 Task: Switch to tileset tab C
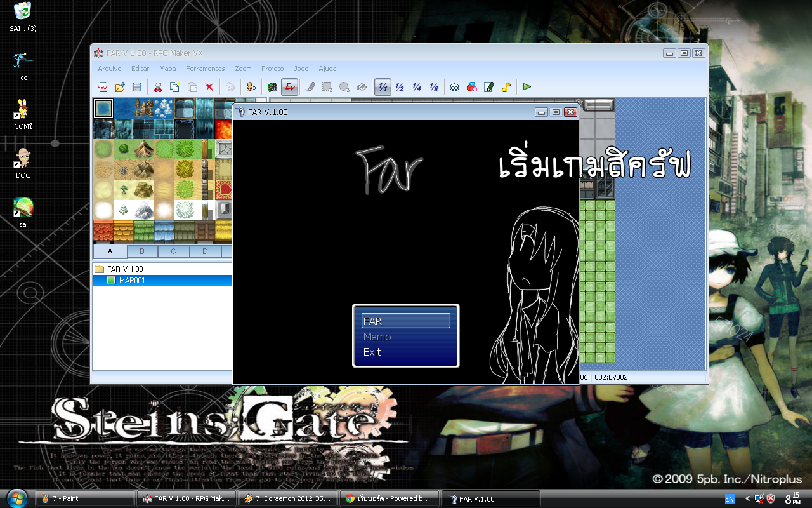point(173,251)
